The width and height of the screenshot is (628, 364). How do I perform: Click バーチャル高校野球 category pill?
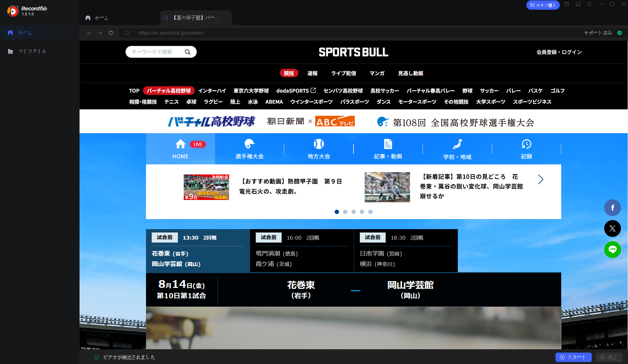coord(169,91)
